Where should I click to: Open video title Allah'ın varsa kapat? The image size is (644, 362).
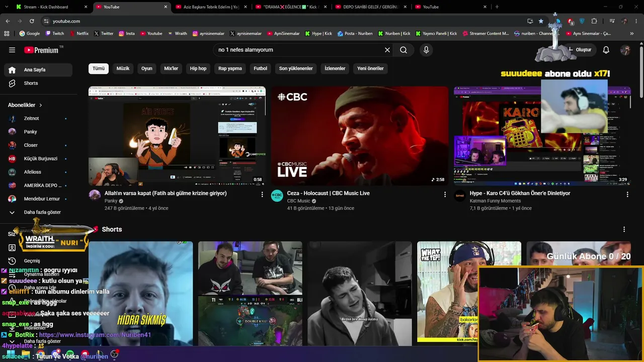(x=166, y=193)
